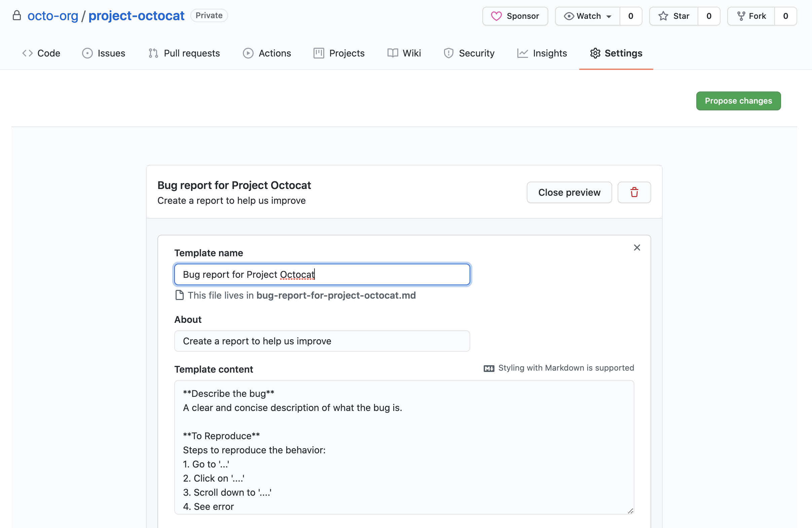Screen dimensions: 812x528
Task: Select the Template name input field
Action: (x=322, y=274)
